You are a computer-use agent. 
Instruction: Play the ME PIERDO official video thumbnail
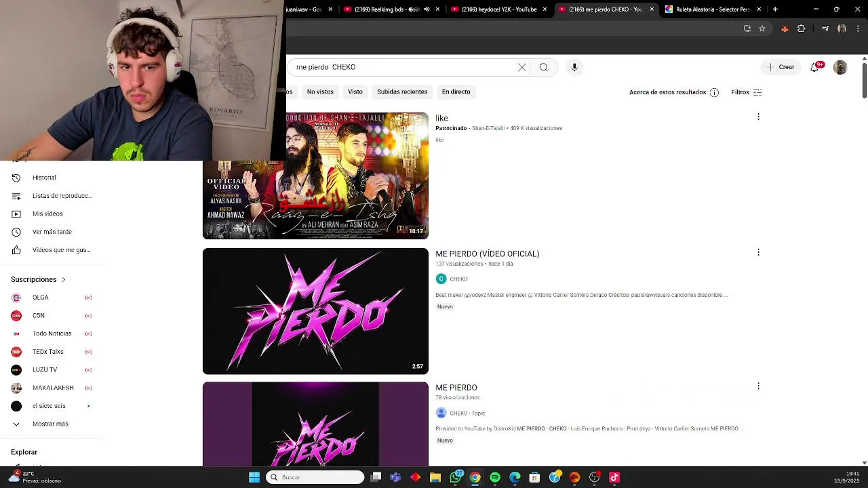[315, 311]
